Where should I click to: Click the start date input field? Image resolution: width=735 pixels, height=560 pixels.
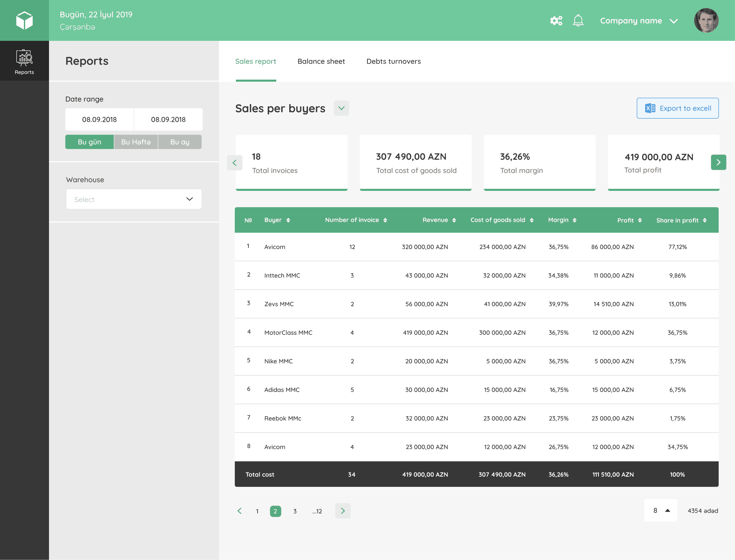98,119
